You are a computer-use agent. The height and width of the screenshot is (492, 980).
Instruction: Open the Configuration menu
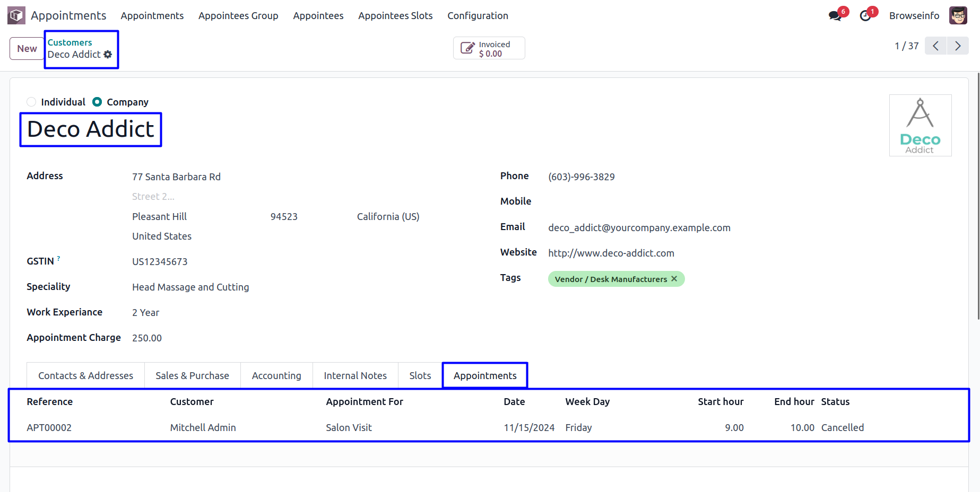pos(478,16)
